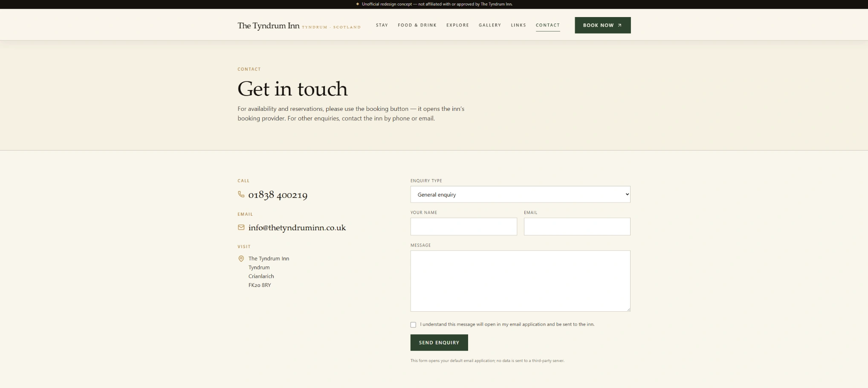The width and height of the screenshot is (868, 388).
Task: Click the Send Enquiry button
Action: (439, 343)
